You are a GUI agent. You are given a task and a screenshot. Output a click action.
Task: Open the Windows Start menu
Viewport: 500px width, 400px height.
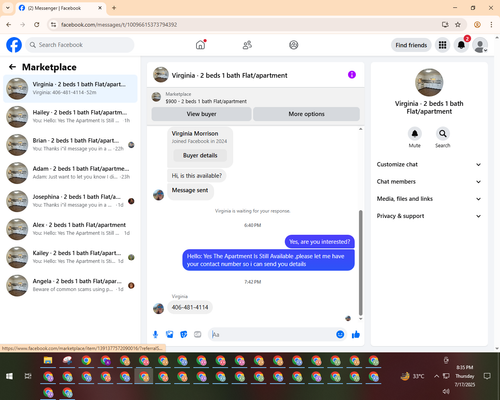[9, 376]
